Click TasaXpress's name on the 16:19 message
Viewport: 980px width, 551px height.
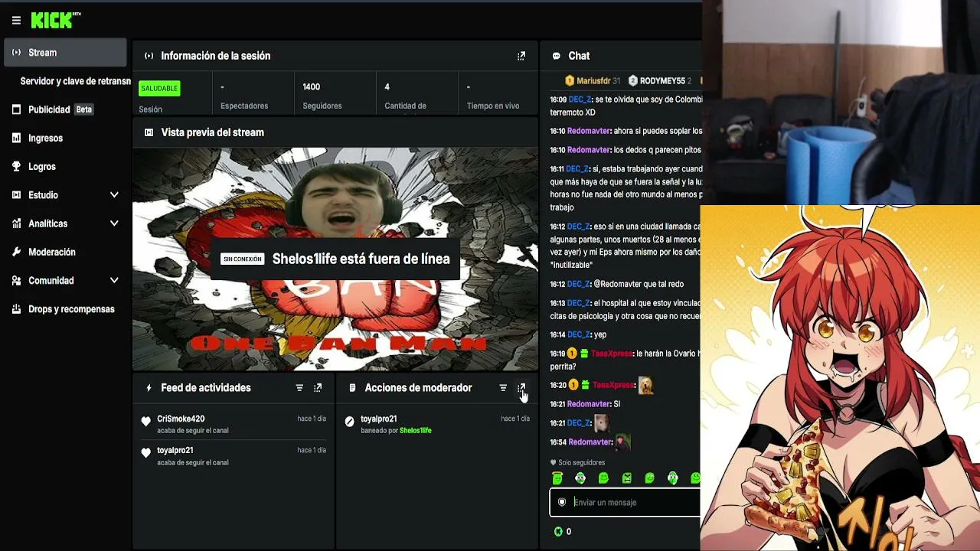click(x=612, y=354)
